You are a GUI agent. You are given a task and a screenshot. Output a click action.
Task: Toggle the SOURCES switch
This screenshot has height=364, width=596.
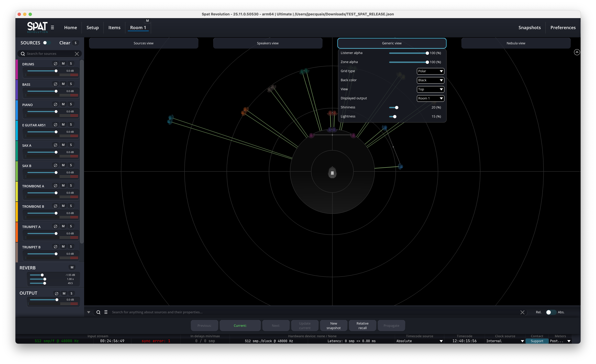[47, 43]
